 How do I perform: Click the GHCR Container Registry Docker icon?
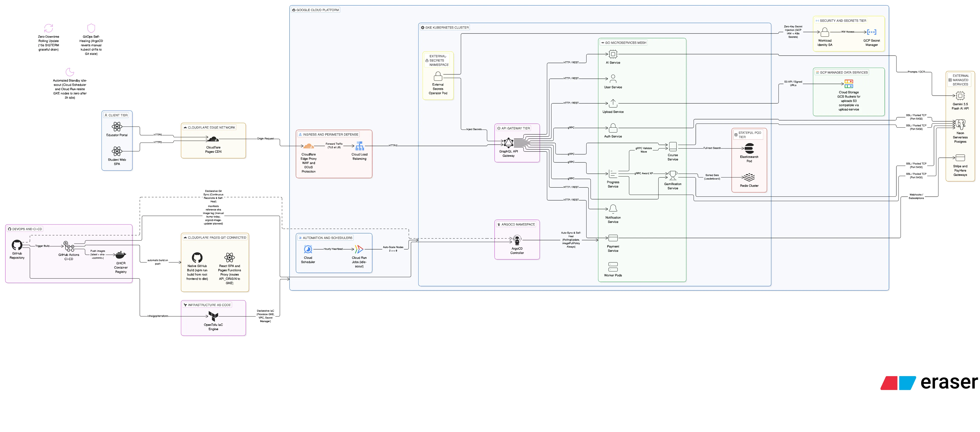(121, 255)
